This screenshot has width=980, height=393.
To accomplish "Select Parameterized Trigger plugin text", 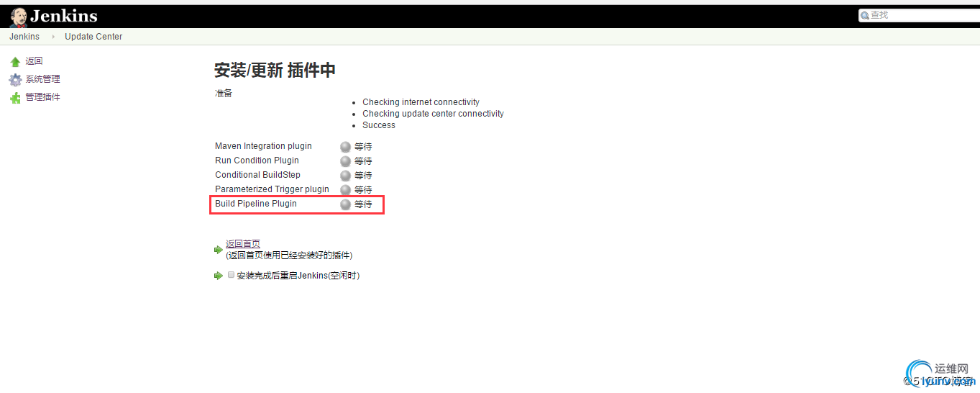I will pyautogui.click(x=272, y=189).
